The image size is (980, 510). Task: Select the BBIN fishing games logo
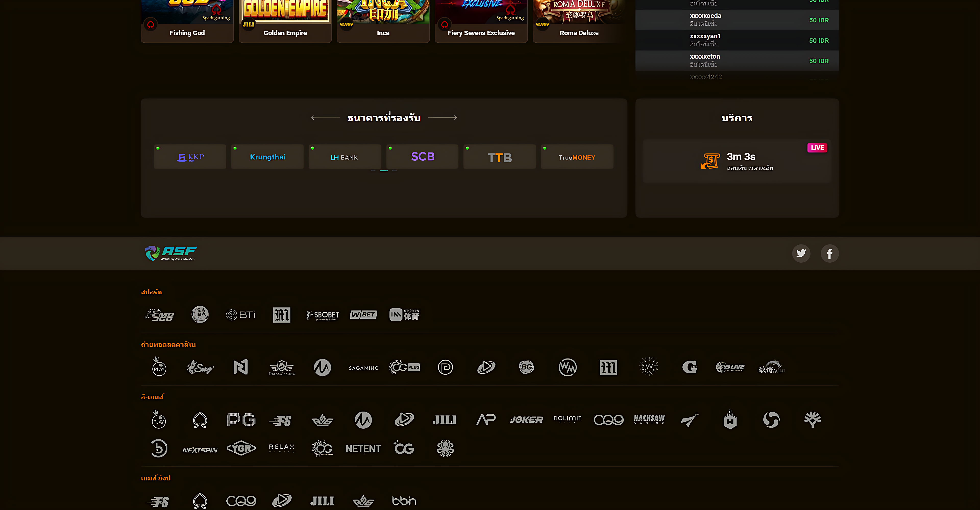[x=404, y=501]
